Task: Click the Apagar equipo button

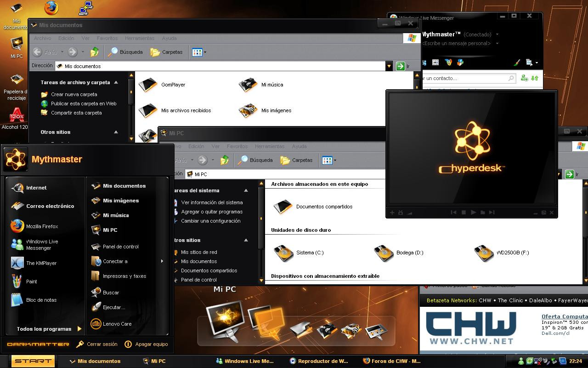Action: pos(147,344)
